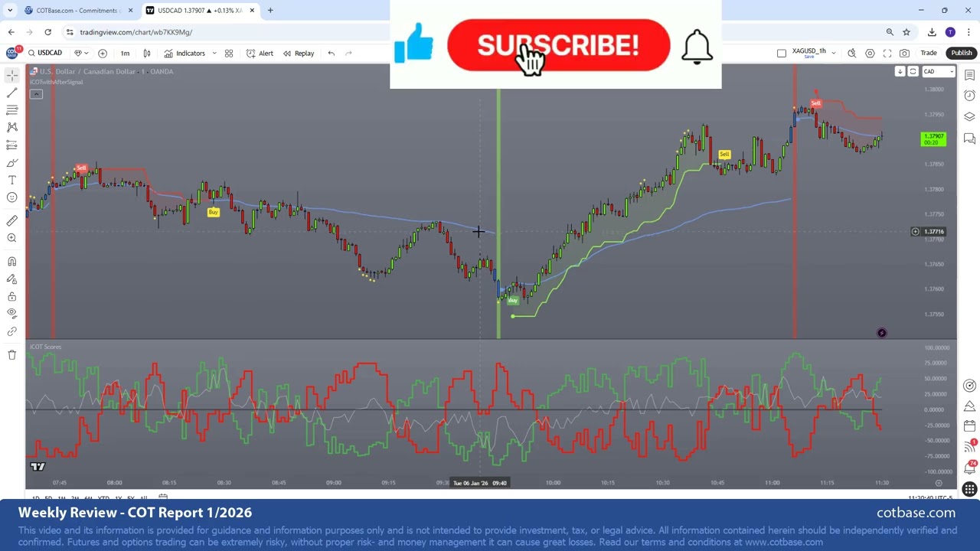980x551 pixels.
Task: Toggle magnet mode in left toolbar
Action: [x=12, y=261]
